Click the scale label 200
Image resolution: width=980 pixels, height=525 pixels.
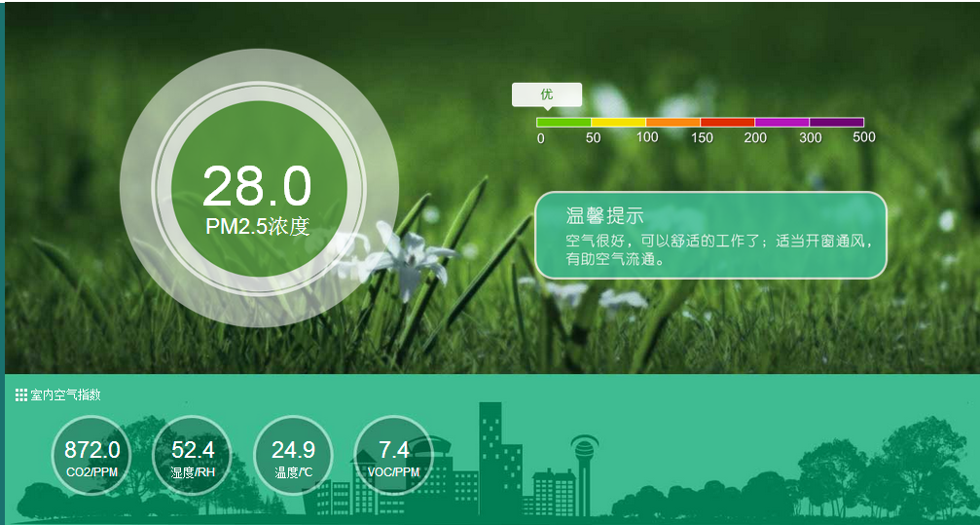pyautogui.click(x=755, y=137)
